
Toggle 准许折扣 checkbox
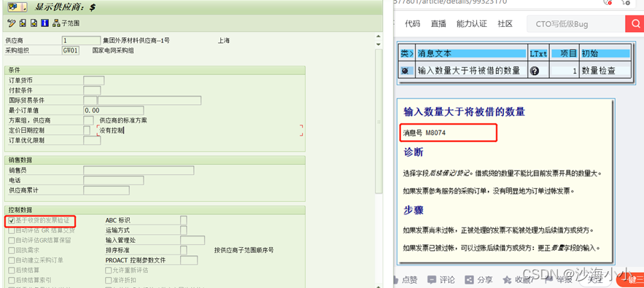(x=108, y=280)
